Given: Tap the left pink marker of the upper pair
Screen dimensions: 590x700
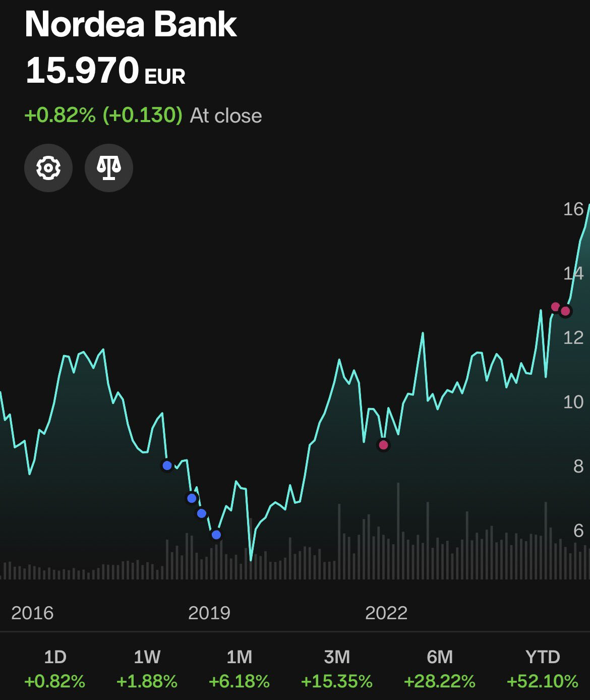Looking at the screenshot, I should 555,307.
